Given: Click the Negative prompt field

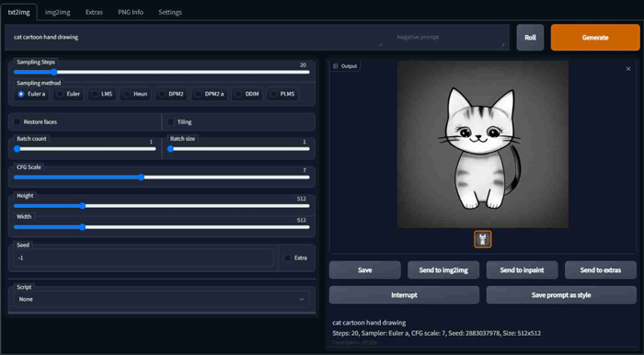Looking at the screenshot, I should tap(449, 38).
